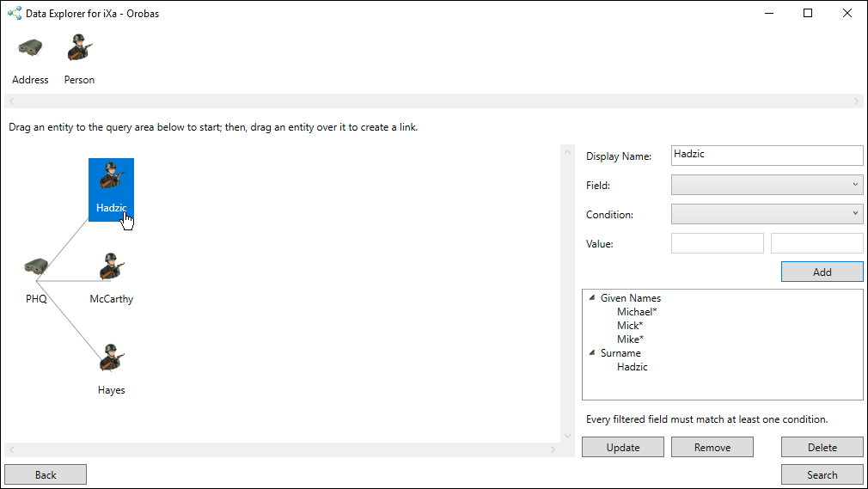Click the Delete button
This screenshot has width=868, height=489.
pyautogui.click(x=822, y=447)
